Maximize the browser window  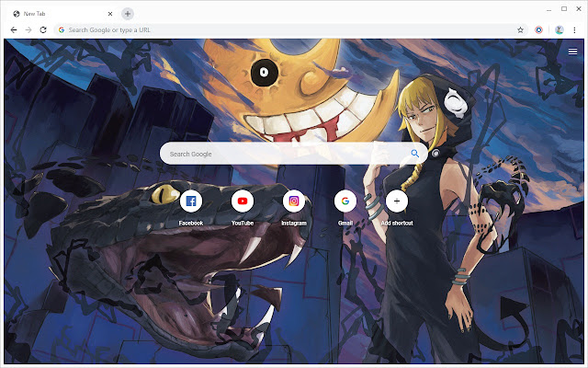click(564, 8)
